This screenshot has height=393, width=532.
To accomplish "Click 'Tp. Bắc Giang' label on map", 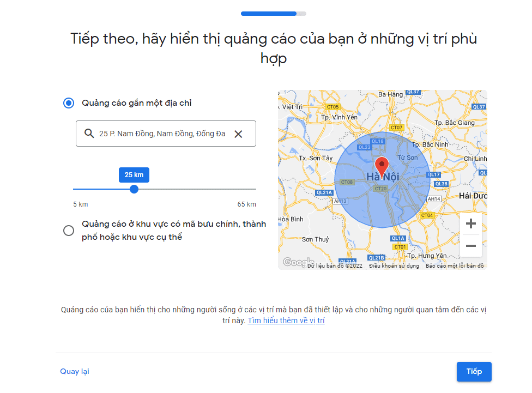I will (x=455, y=123).
